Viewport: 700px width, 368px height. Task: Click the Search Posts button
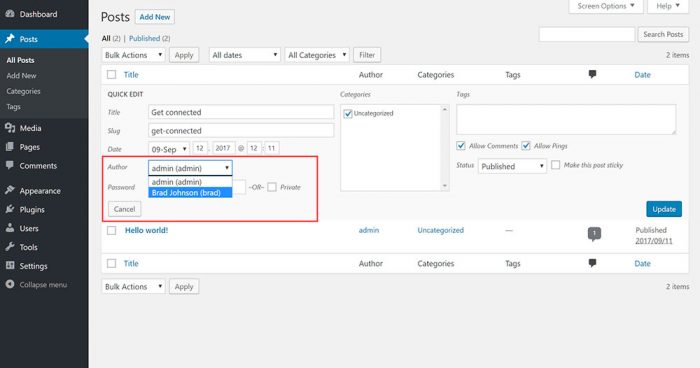click(x=663, y=34)
